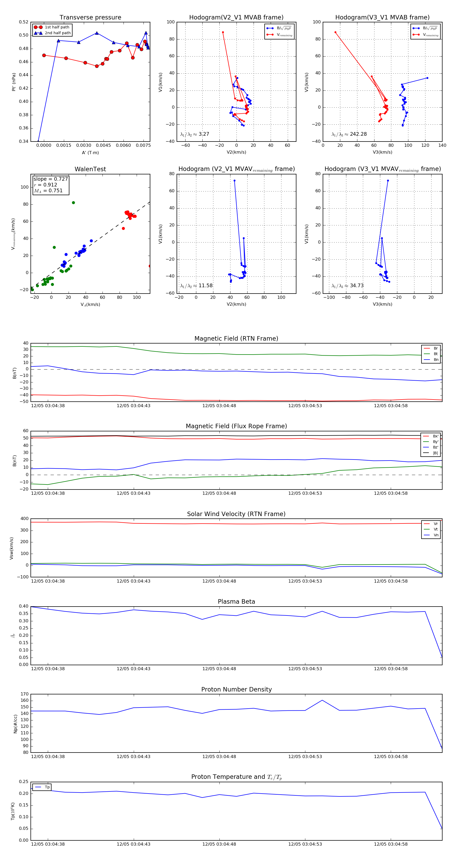Image resolution: width=473 pixels, height=868 pixels.
Task: Click the "Proton Number Density" plot title
Action: point(236,689)
